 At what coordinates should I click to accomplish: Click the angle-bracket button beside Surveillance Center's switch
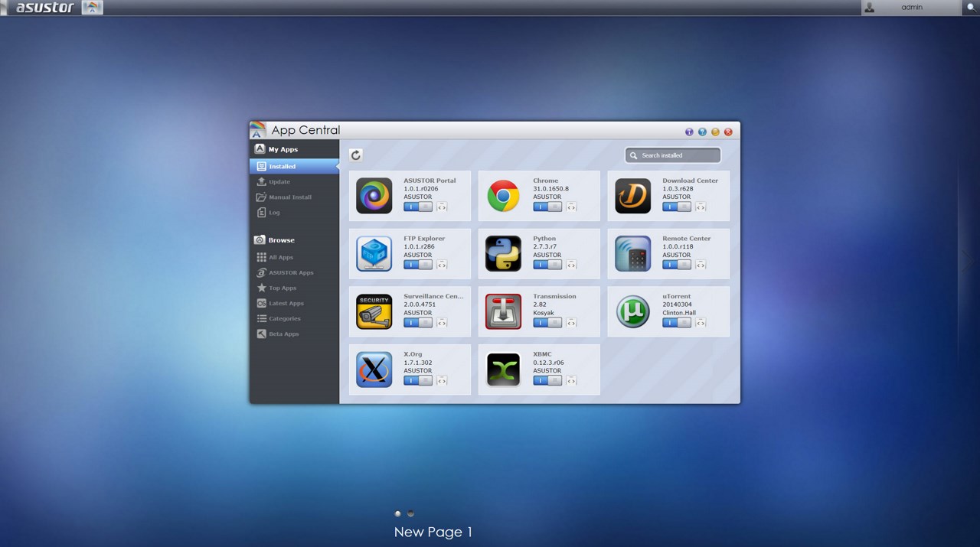pyautogui.click(x=442, y=323)
